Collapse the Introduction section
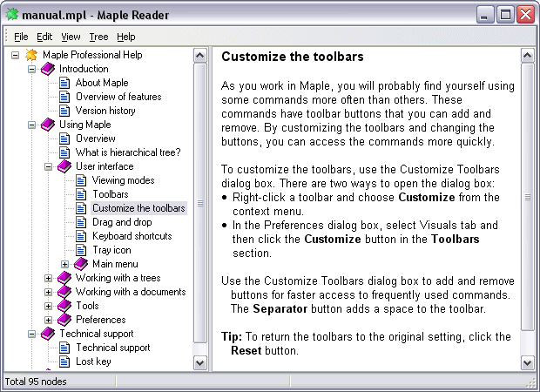The width and height of the screenshot is (540, 392). click(31, 69)
